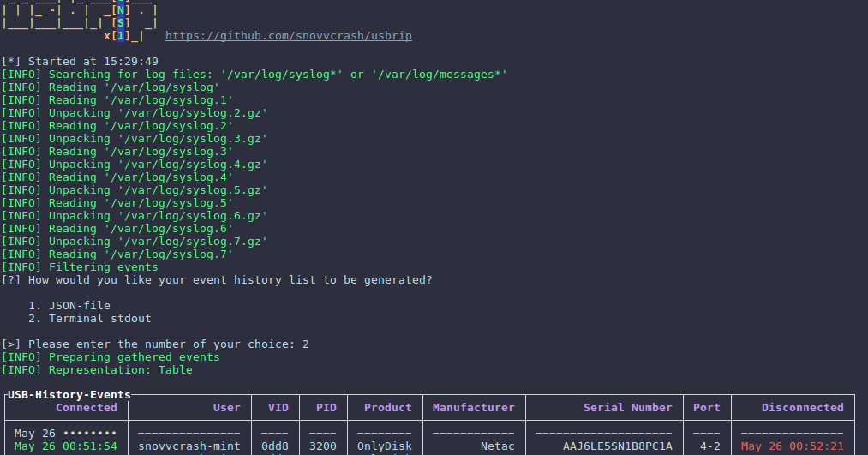This screenshot has width=868, height=455.
Task: Click the VID column header
Action: 278,408
